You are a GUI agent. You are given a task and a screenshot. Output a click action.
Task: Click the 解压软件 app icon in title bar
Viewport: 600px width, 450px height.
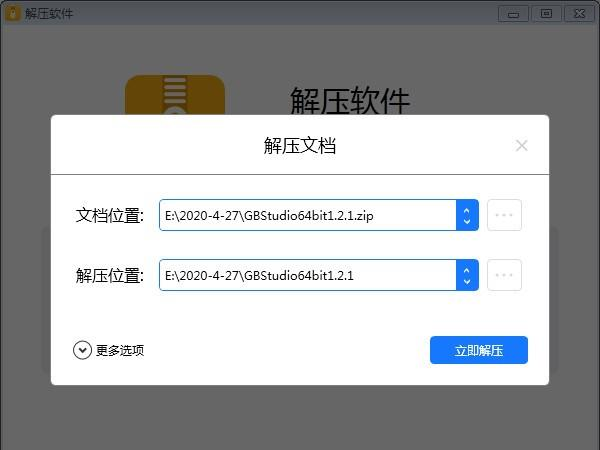tap(13, 14)
